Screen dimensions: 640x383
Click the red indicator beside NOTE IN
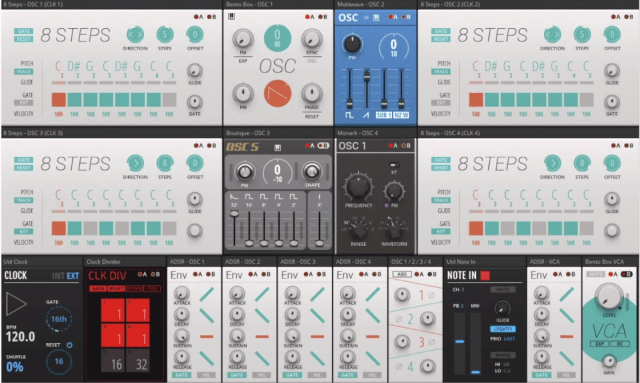[x=485, y=276]
